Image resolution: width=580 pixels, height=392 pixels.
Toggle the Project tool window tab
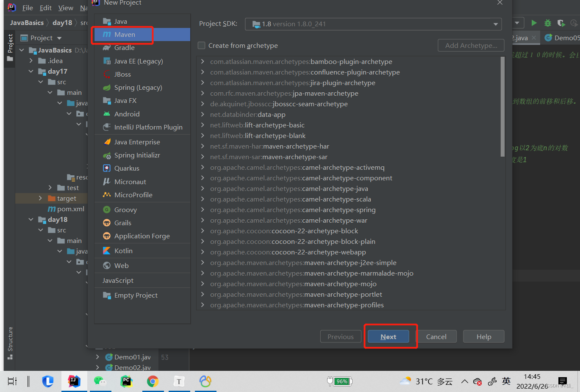click(10, 48)
